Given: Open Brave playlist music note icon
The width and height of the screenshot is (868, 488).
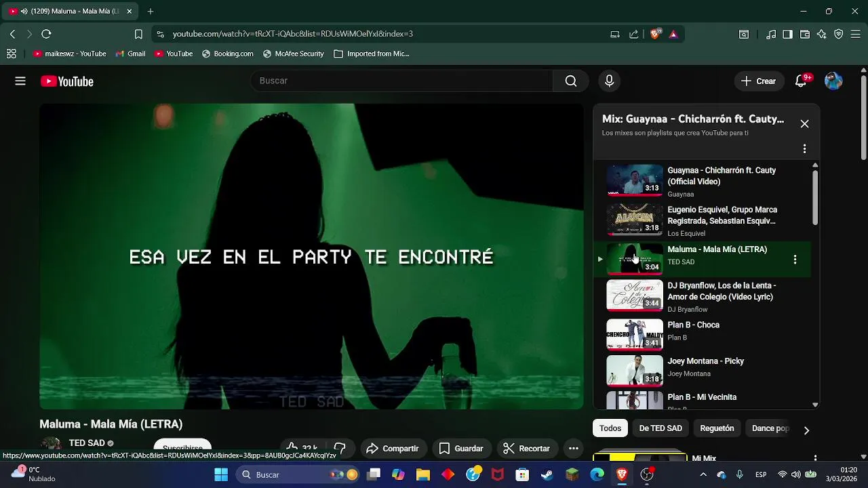Looking at the screenshot, I should 771,34.
